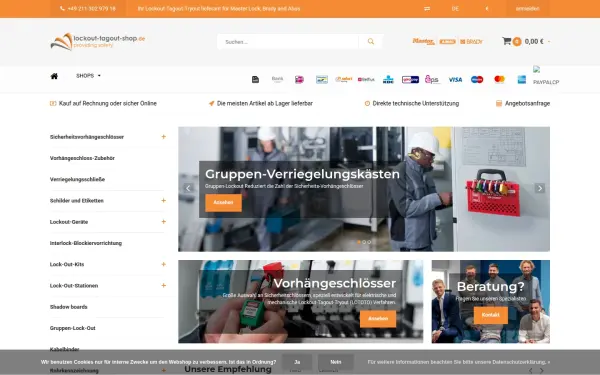This screenshot has height=375, width=600.
Task: Click the home icon in navigation bar
Action: [54, 76]
